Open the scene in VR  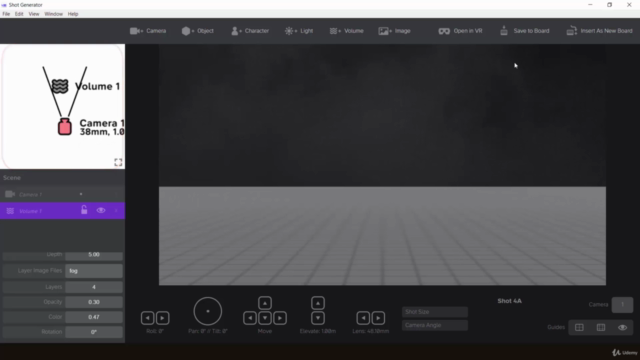[x=460, y=31]
